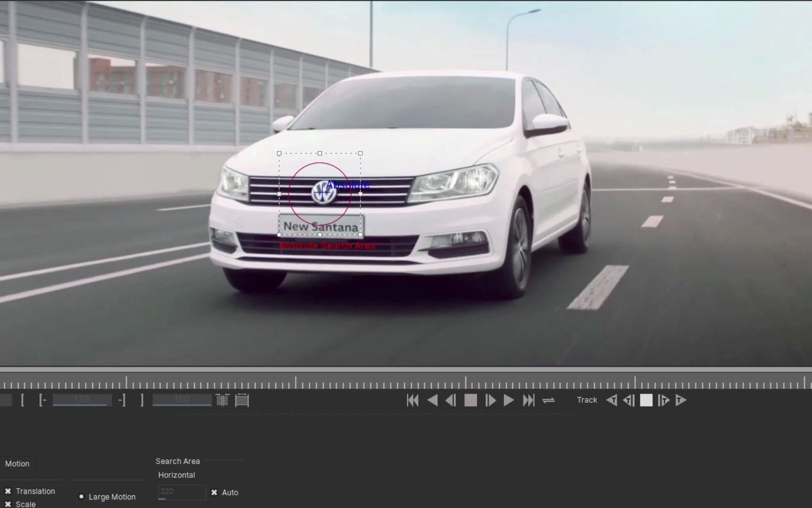Click the top-middle handle of tracking box
The height and width of the screenshot is (508, 812).
[320, 153]
